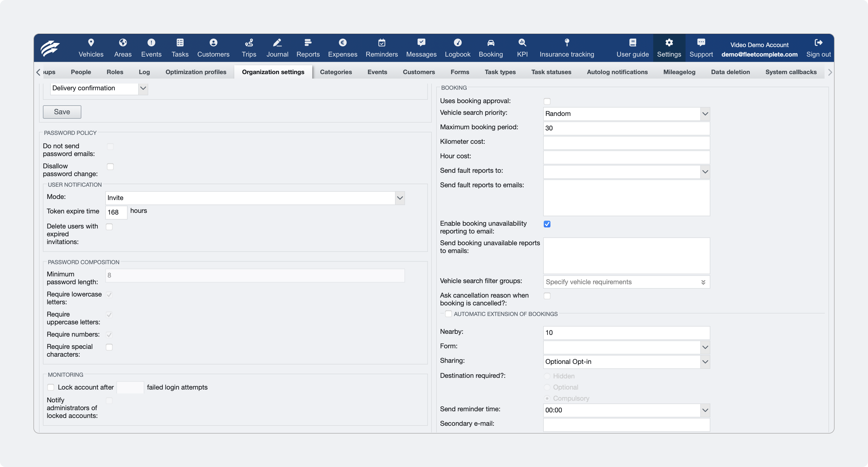Click the Token expire time field

point(116,212)
